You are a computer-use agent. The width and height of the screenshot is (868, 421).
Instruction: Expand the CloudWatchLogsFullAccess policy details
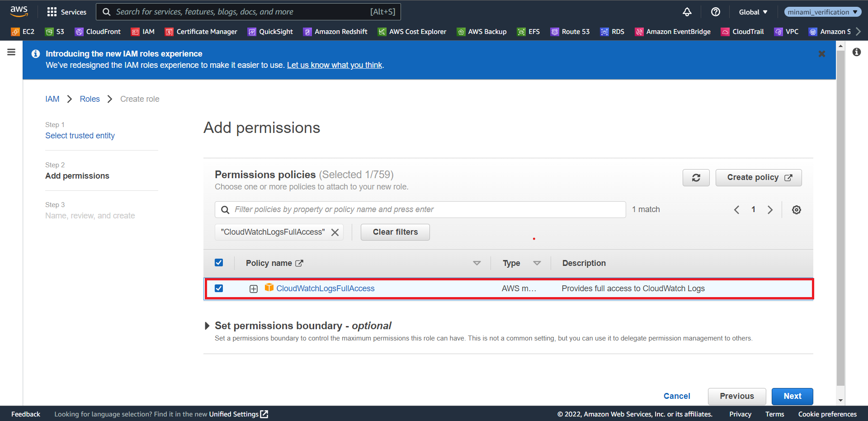click(x=253, y=289)
